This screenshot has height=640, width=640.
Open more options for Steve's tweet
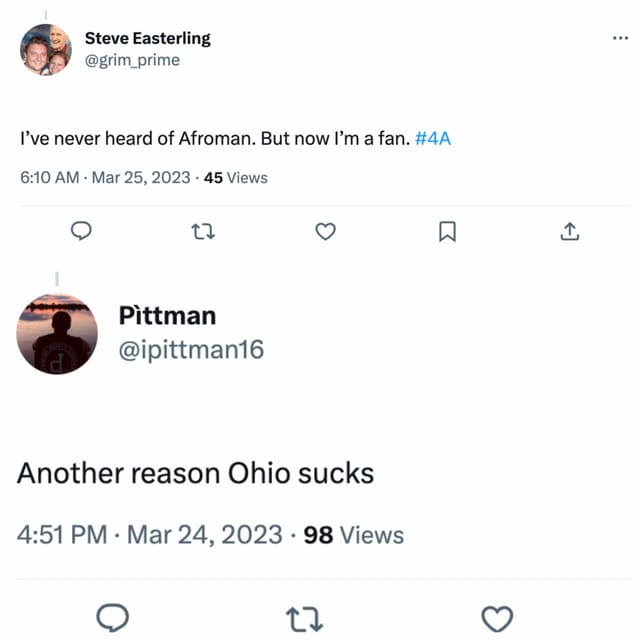click(620, 38)
